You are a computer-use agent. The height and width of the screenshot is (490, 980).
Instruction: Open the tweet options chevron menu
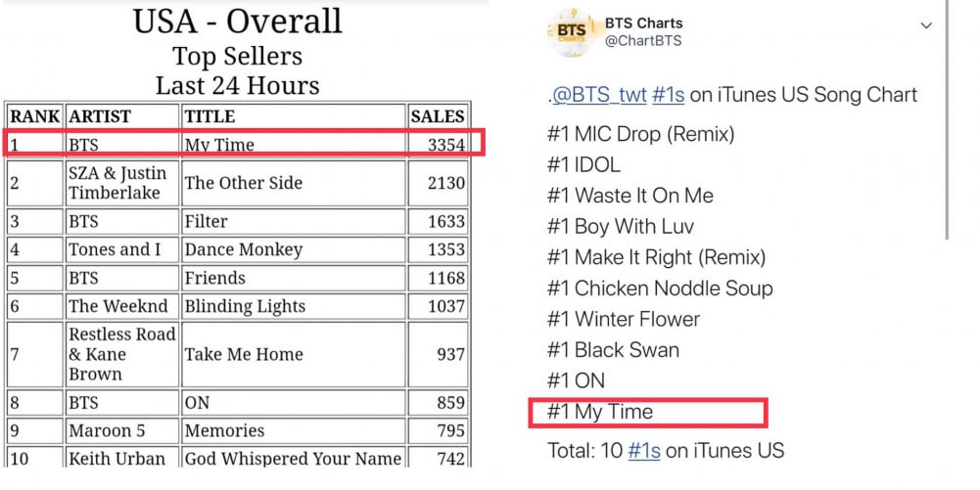coord(926,25)
